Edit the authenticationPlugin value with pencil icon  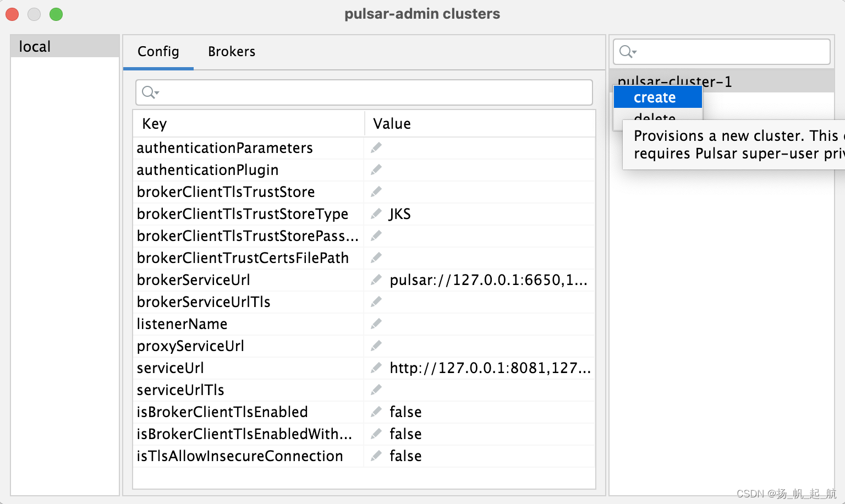(376, 169)
